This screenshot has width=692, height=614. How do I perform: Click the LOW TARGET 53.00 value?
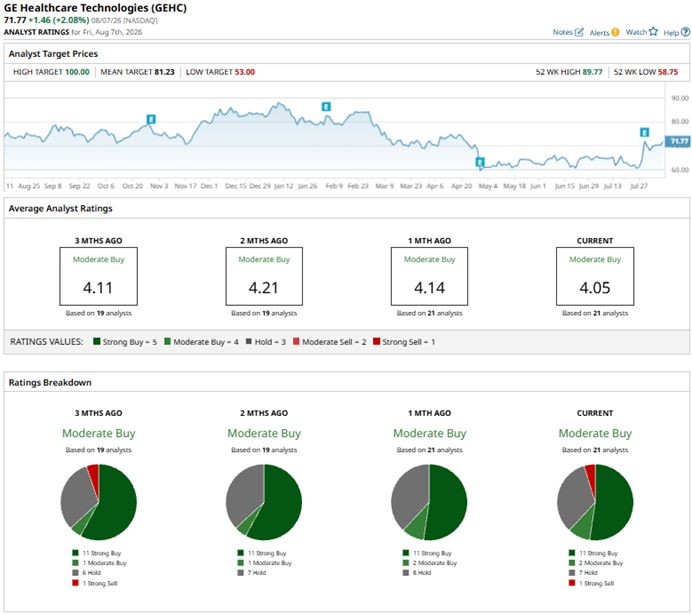[244, 72]
